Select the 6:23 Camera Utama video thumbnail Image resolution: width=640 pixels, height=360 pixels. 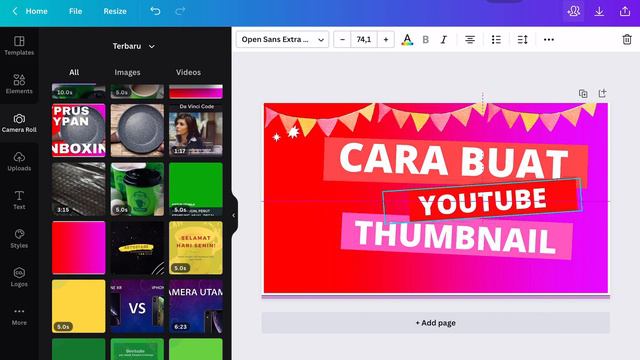pos(196,306)
